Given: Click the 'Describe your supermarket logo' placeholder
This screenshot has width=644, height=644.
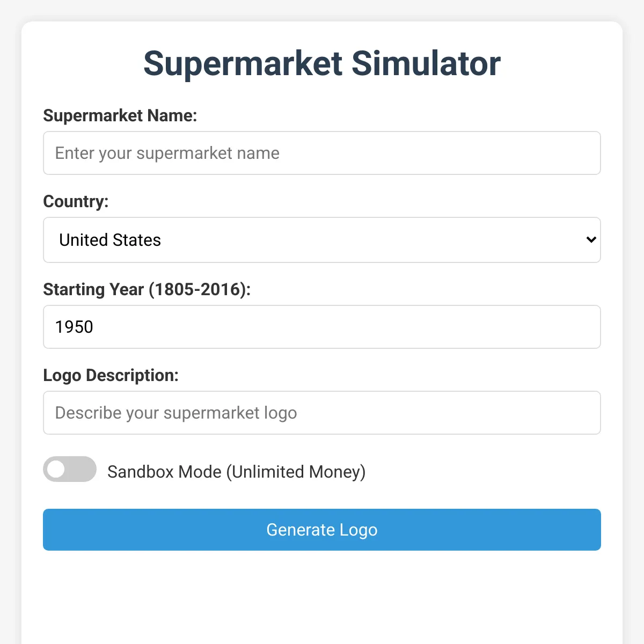Looking at the screenshot, I should coord(176,413).
